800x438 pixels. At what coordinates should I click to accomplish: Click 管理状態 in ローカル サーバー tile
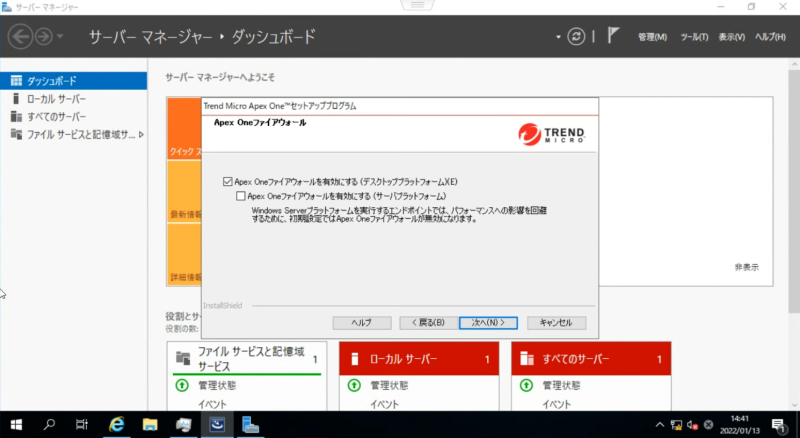pyautogui.click(x=389, y=385)
